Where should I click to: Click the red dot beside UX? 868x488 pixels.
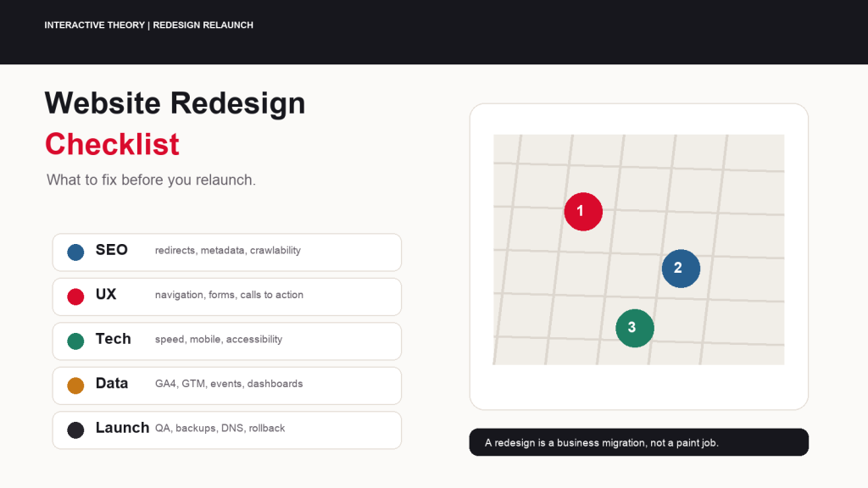[75, 297]
